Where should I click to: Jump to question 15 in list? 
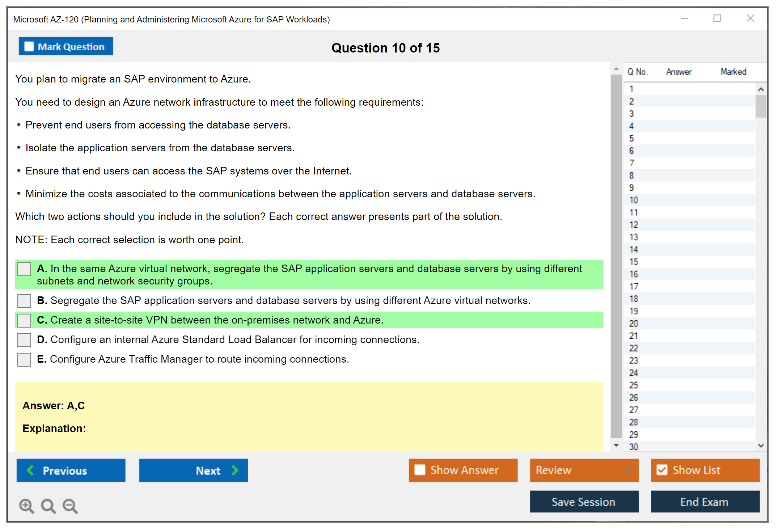(x=634, y=262)
